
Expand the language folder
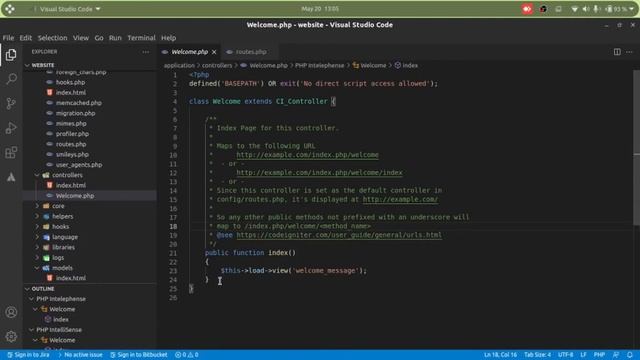coord(37,237)
